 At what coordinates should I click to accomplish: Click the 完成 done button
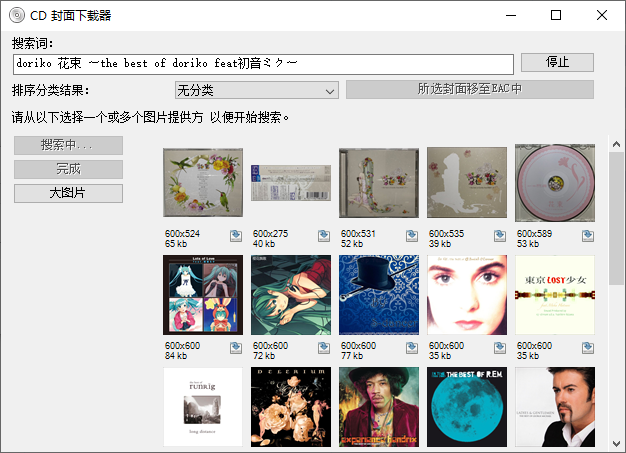click(x=68, y=169)
